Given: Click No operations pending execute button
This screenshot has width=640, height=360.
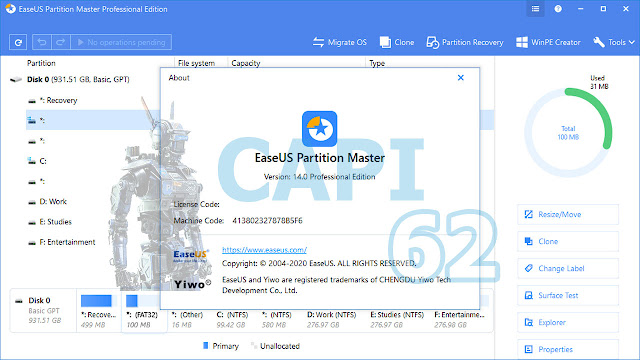Looking at the screenshot, I should 121,42.
